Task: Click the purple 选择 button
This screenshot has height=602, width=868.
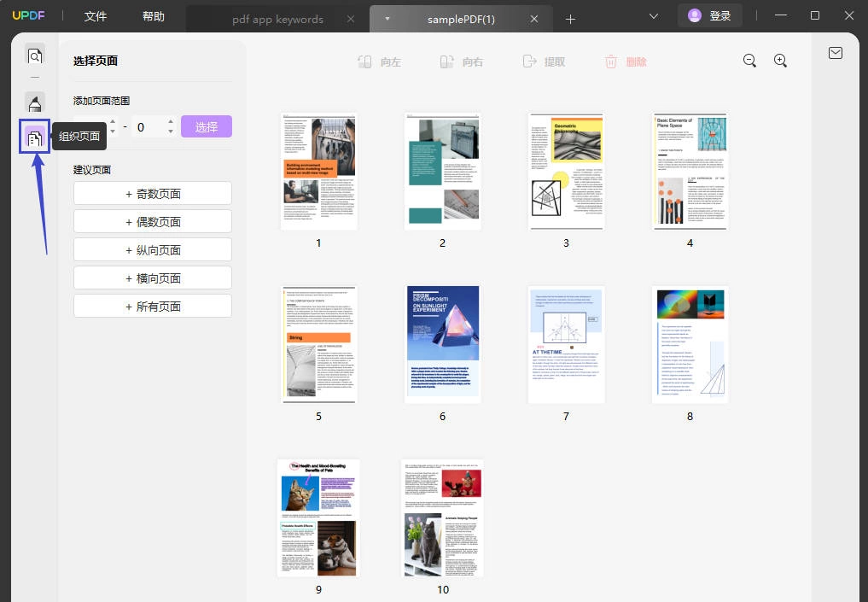Action: [207, 127]
